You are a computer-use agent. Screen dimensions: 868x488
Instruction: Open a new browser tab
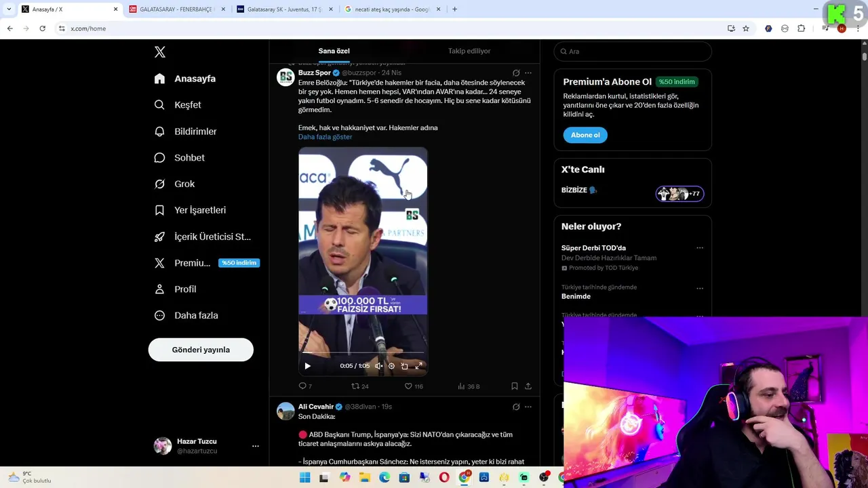[454, 9]
